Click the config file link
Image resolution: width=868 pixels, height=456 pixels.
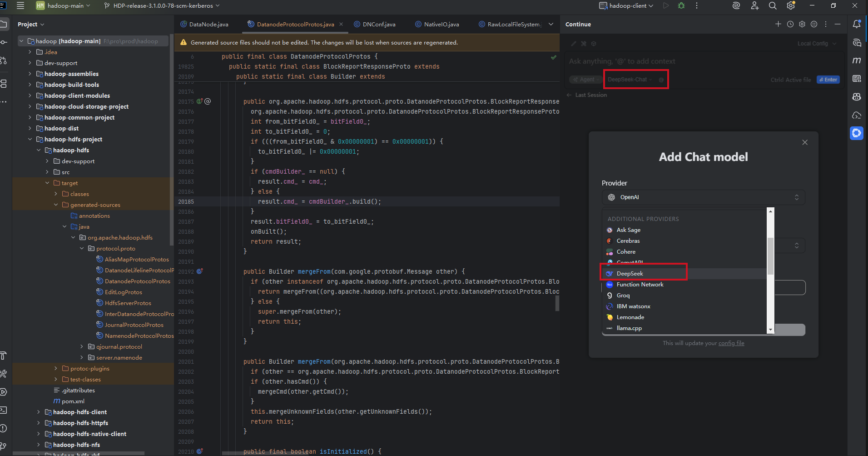pyautogui.click(x=731, y=343)
